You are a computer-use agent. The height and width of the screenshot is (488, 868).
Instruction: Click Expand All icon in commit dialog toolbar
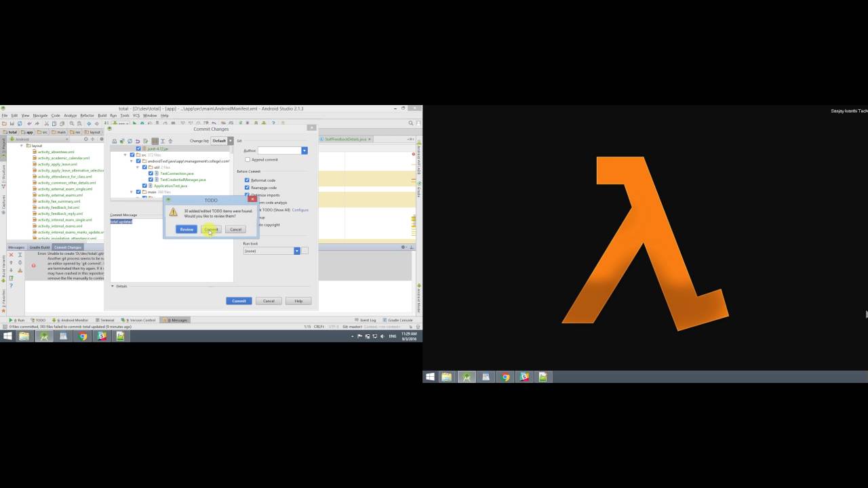pyautogui.click(x=163, y=141)
